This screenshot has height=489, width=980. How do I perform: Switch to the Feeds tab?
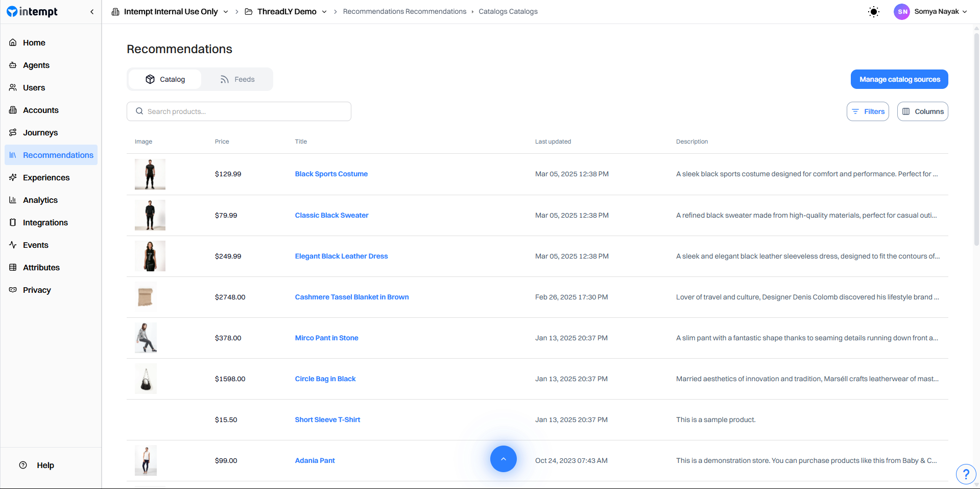click(237, 79)
